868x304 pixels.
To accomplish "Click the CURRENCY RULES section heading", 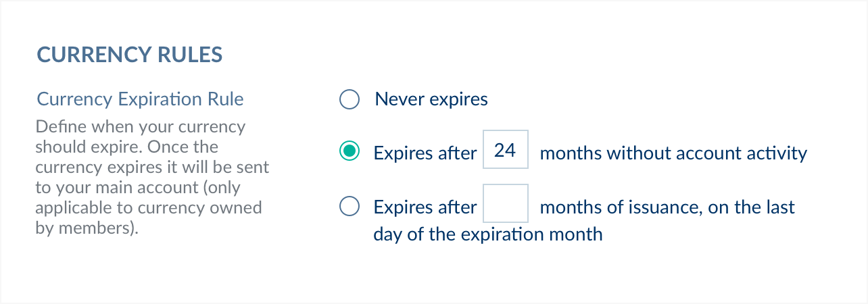I will (x=129, y=55).
